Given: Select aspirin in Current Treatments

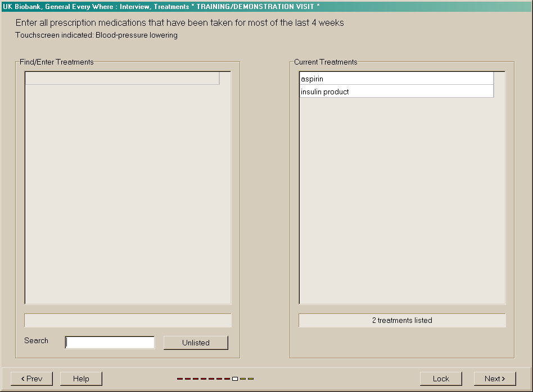Looking at the screenshot, I should [x=396, y=79].
